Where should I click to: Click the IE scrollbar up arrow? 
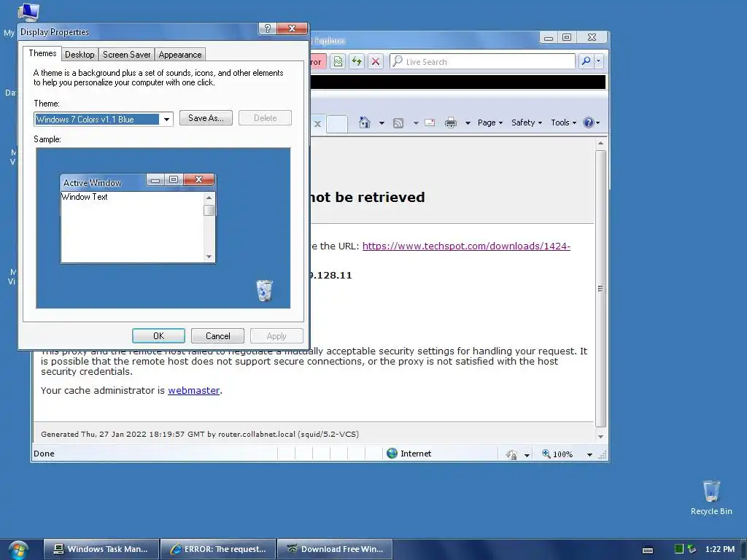pyautogui.click(x=600, y=144)
